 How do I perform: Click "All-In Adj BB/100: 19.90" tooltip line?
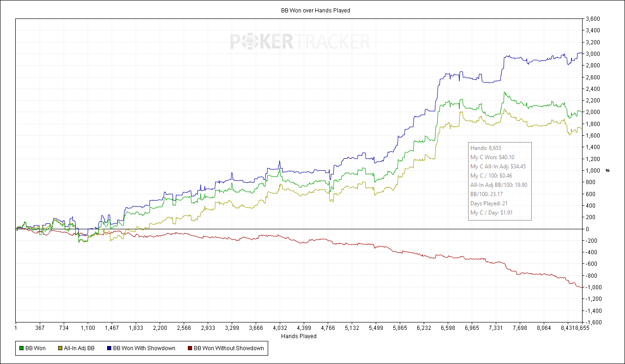(499, 185)
